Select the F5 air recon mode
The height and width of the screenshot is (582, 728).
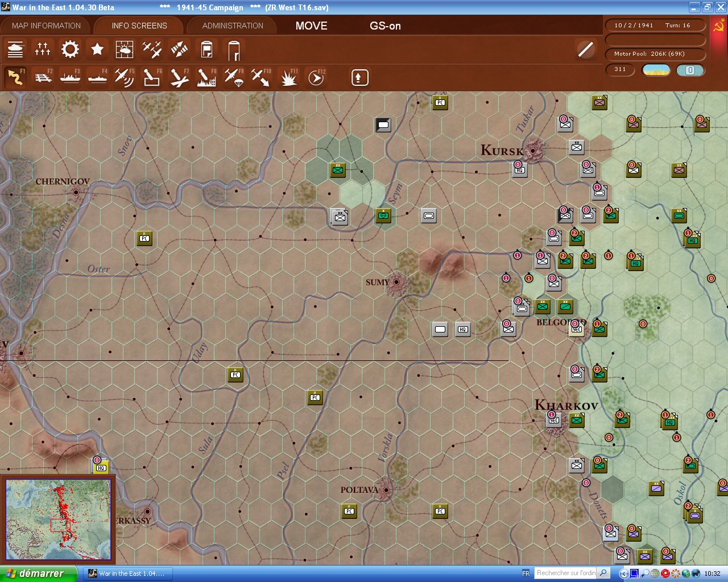[x=125, y=77]
